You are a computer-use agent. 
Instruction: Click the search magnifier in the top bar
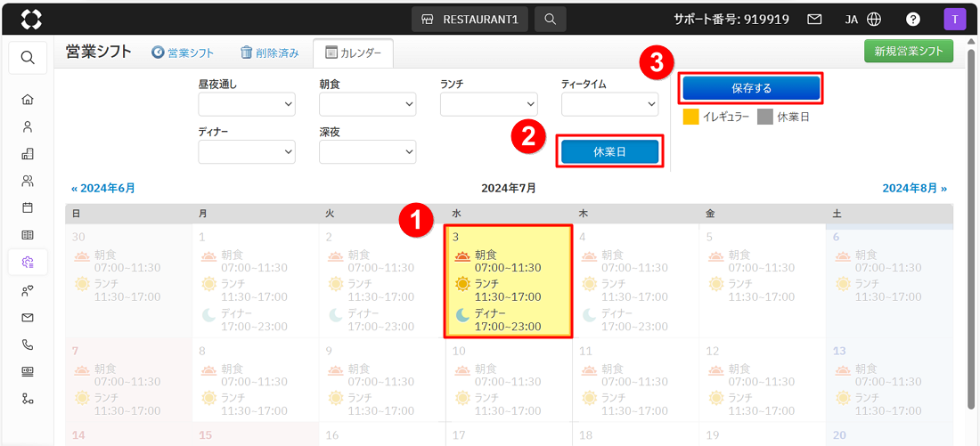551,19
